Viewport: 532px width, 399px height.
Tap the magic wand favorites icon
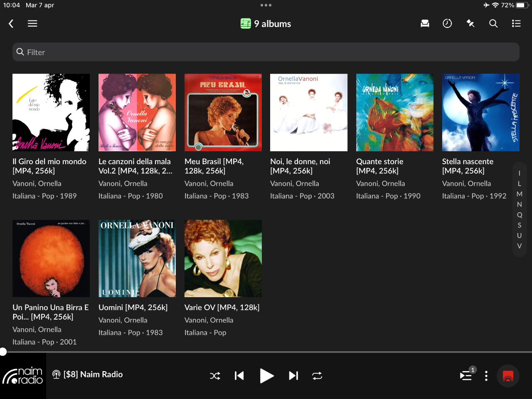(x=470, y=24)
